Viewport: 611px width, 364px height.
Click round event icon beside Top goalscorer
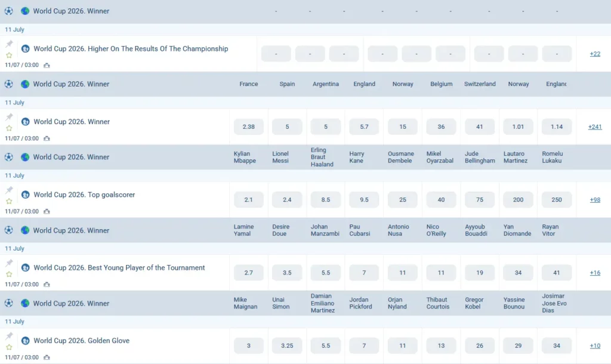point(25,195)
